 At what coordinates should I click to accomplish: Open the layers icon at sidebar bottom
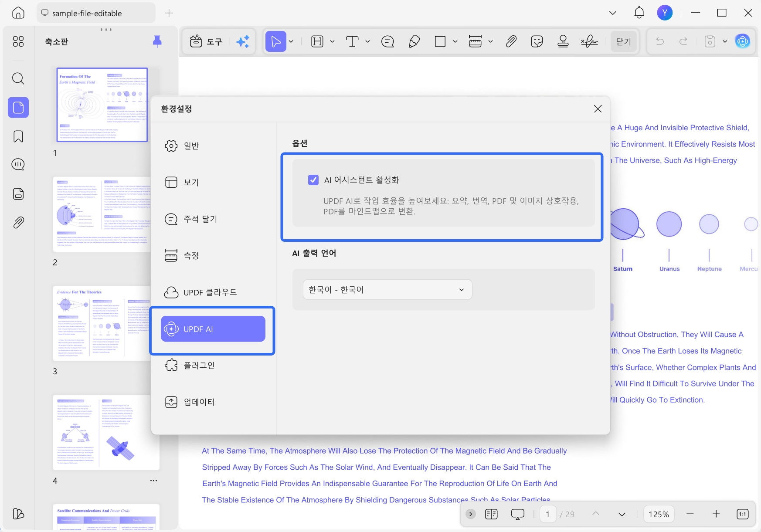(x=18, y=514)
